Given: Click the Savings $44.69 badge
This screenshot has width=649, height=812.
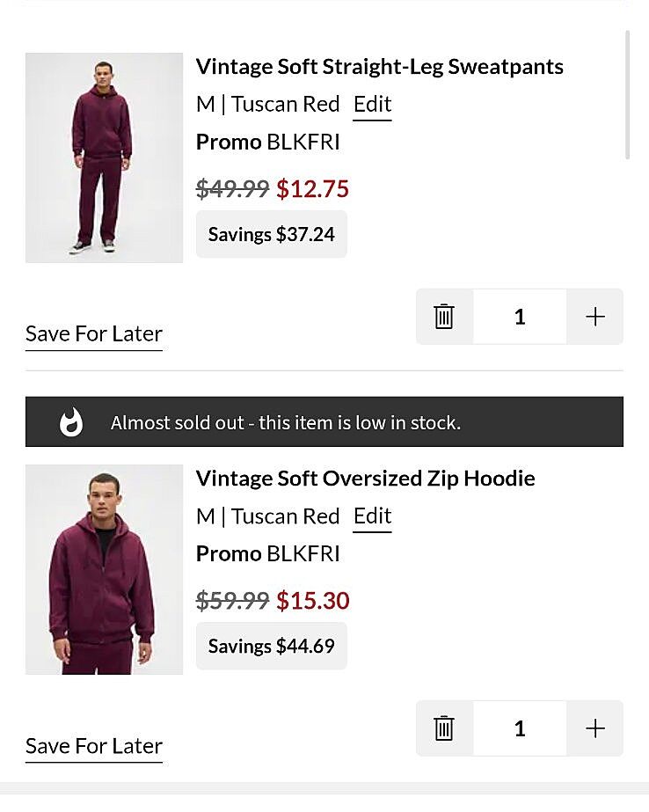Looking at the screenshot, I should pos(271,647).
